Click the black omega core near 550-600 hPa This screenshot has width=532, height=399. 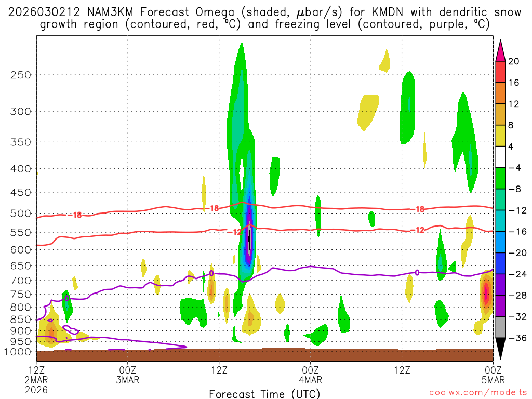pyautogui.click(x=249, y=239)
